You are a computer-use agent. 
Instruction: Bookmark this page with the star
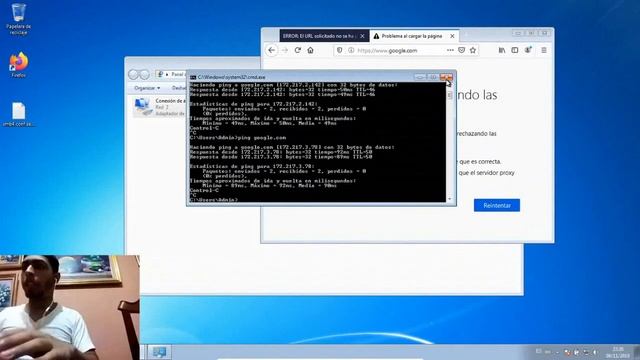point(473,50)
